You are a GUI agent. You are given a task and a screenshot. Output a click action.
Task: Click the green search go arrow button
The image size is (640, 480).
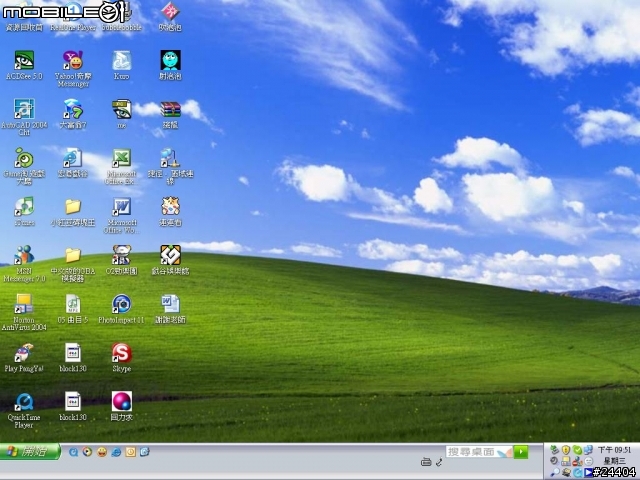[521, 452]
